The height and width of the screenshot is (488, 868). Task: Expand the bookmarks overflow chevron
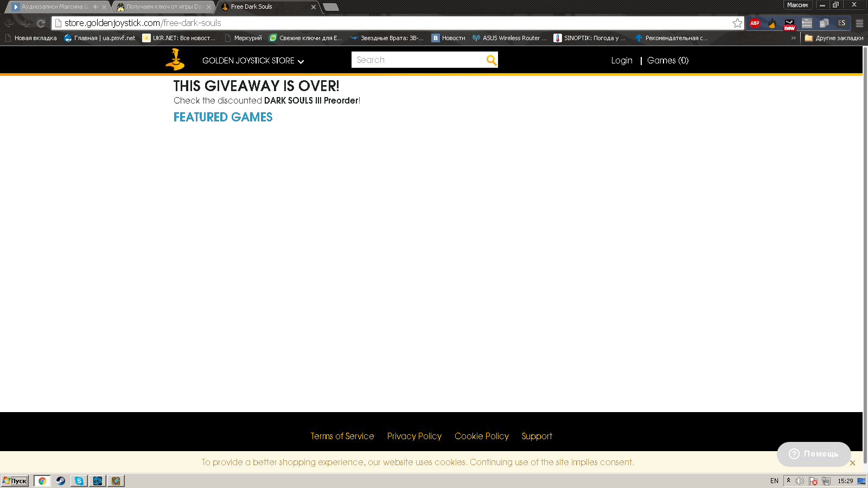[x=793, y=38]
